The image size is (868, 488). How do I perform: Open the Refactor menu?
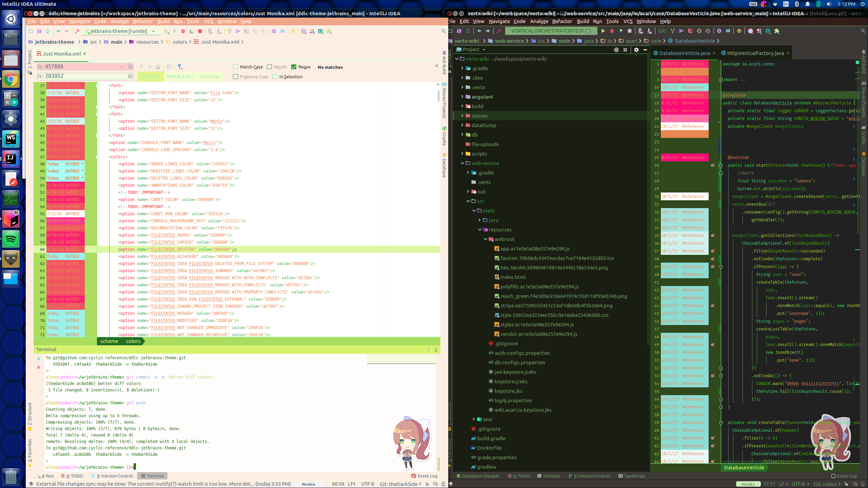[x=142, y=21]
